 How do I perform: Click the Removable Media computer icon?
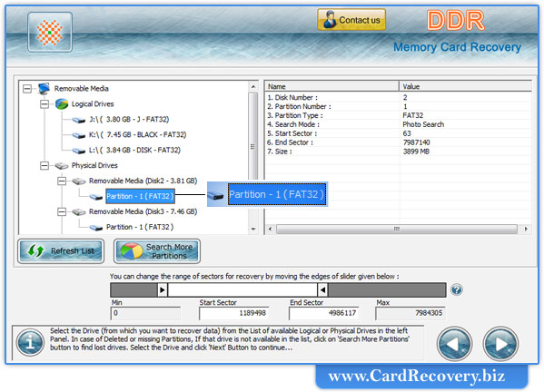45,88
